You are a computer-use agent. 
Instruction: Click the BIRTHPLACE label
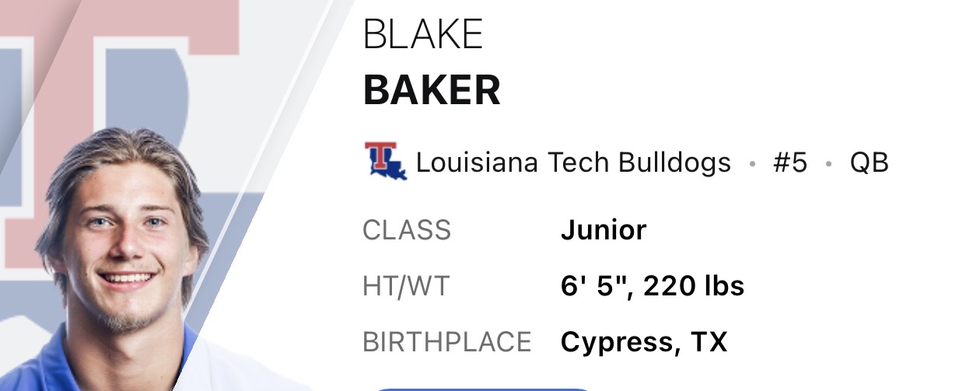click(x=447, y=342)
